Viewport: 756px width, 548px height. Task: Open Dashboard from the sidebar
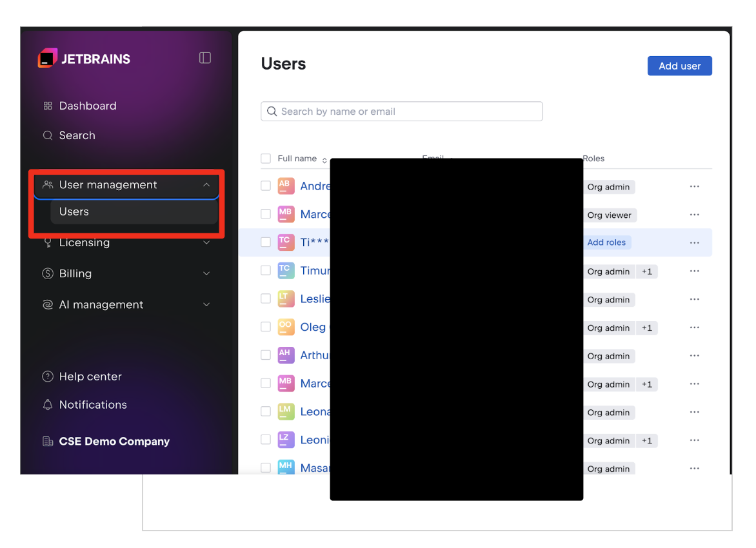(x=88, y=106)
